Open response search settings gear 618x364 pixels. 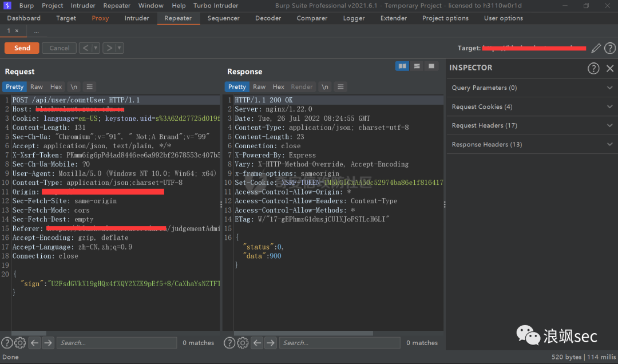coord(243,343)
